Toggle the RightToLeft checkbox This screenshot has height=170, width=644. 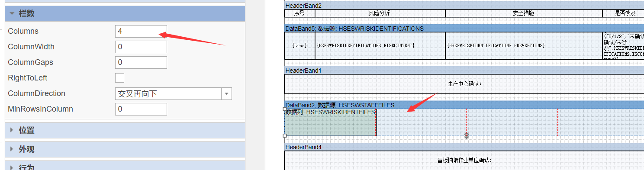point(120,78)
